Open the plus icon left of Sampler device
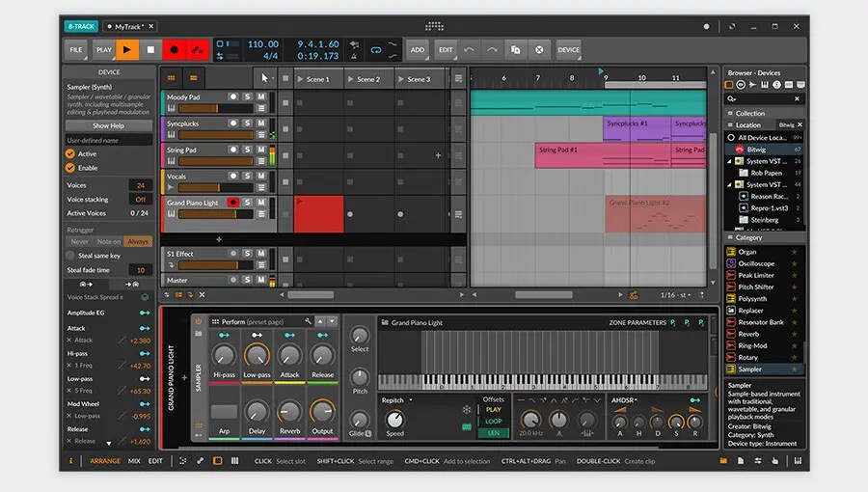Image resolution: width=868 pixels, height=492 pixels. point(184,378)
